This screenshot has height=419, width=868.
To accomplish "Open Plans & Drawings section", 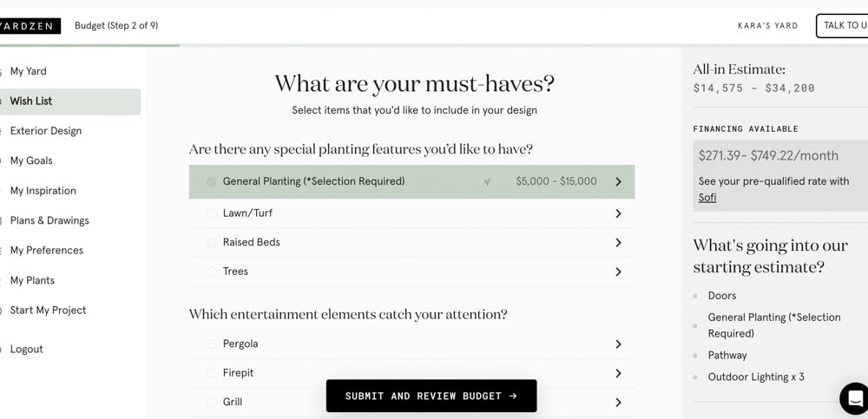I will tap(49, 220).
